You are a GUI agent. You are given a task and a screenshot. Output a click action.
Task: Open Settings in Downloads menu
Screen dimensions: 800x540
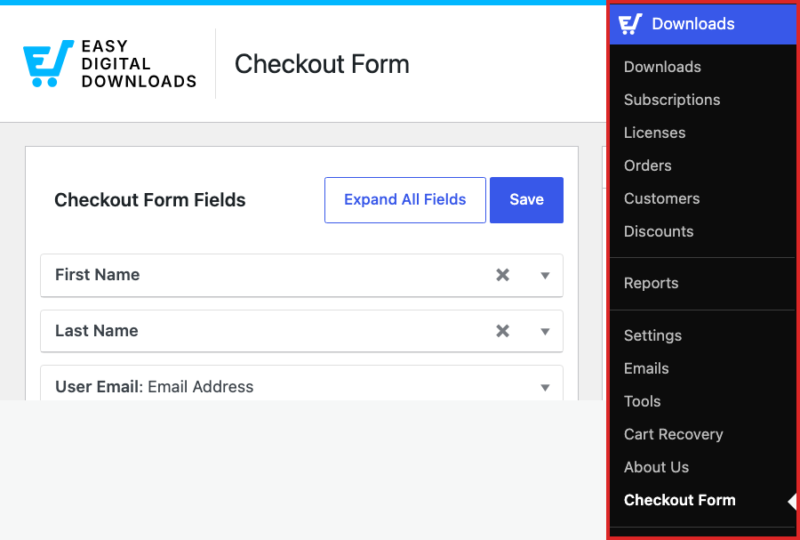[653, 335]
